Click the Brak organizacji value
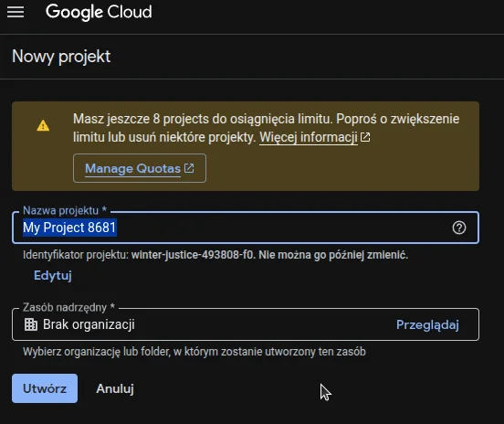This screenshot has height=424, width=504. (89, 324)
